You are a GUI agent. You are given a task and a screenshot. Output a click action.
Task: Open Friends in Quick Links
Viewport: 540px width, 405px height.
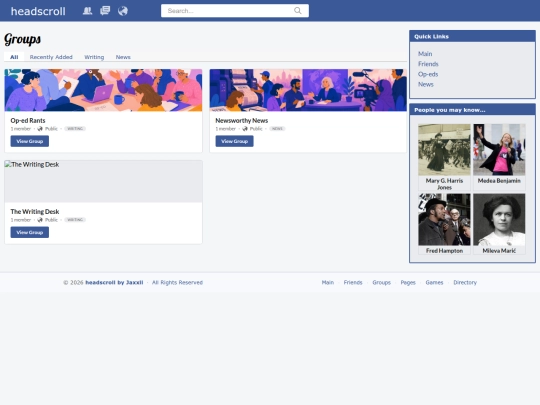tap(428, 64)
